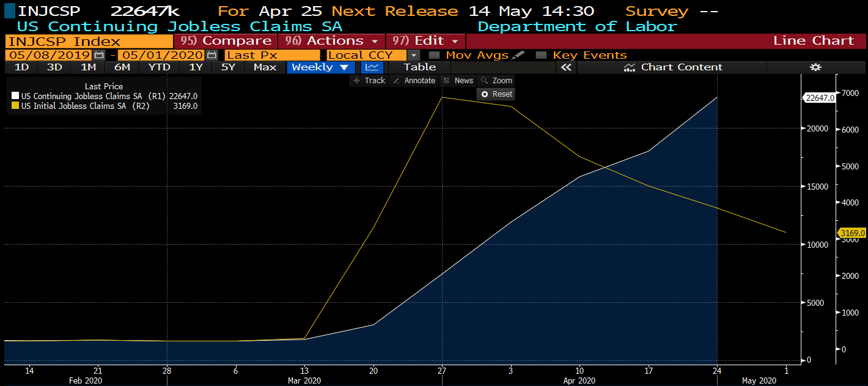Viewport: 868px width, 386px height.
Task: Expand the Edit menu
Action: point(425,41)
